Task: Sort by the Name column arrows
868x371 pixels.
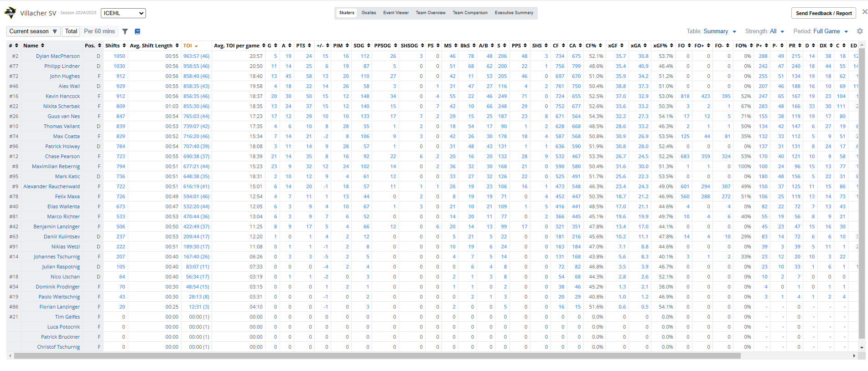Action: (42, 46)
